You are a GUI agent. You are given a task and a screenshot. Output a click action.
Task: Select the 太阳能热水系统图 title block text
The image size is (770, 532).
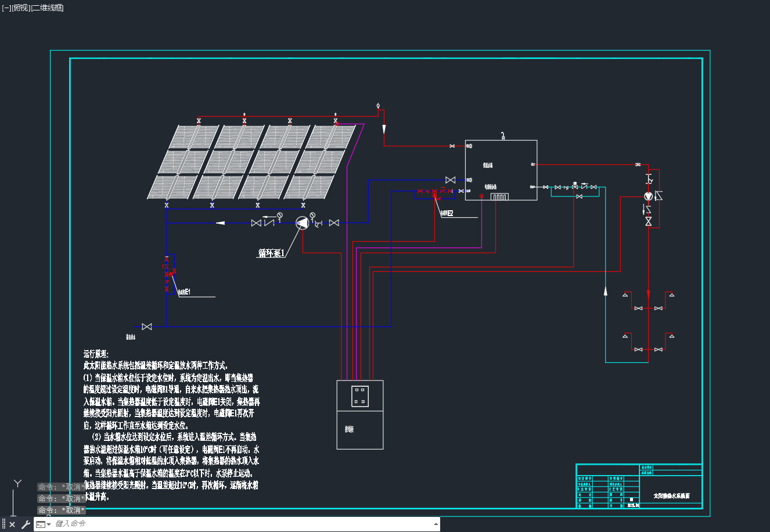coord(672,497)
